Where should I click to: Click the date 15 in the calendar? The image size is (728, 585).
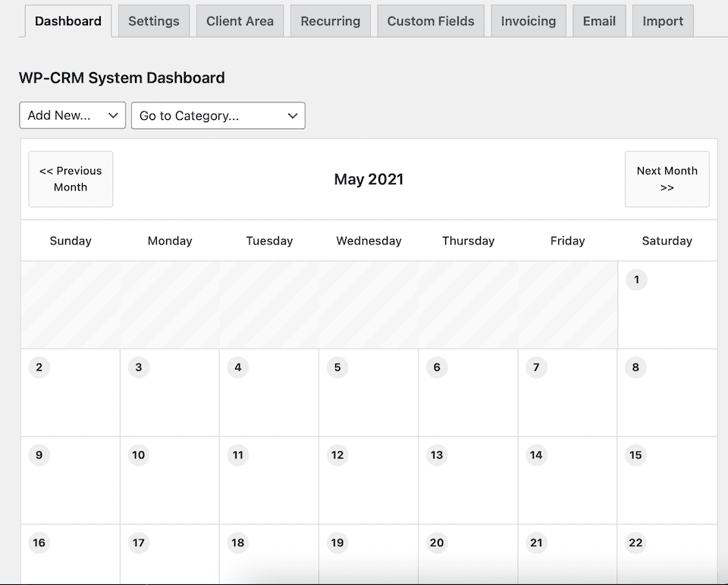click(635, 455)
